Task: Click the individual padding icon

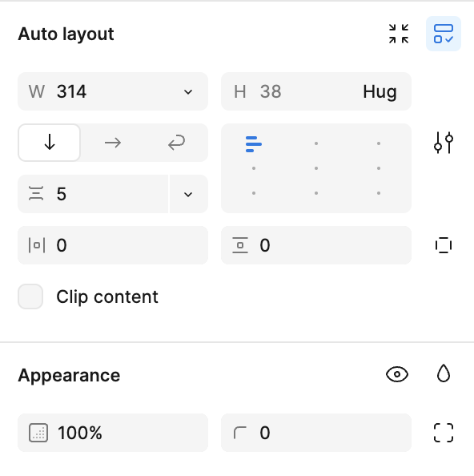Action: [444, 245]
